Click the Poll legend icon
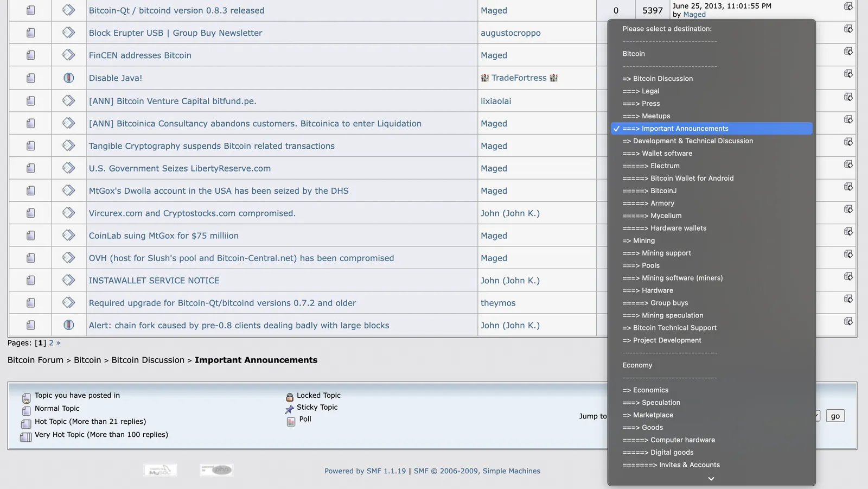The height and width of the screenshot is (489, 868). (x=291, y=421)
